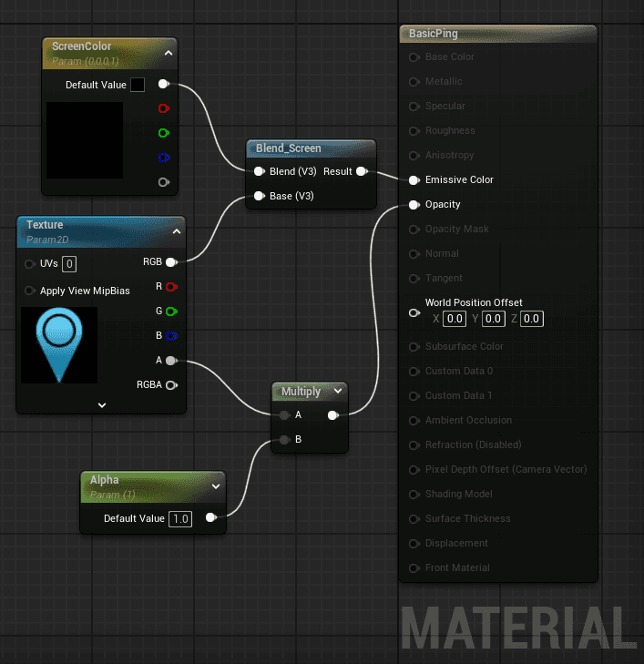Screen dimensions: 644x664
Task: Click the RGBA output pin on Texture node
Action: pyautogui.click(x=171, y=384)
